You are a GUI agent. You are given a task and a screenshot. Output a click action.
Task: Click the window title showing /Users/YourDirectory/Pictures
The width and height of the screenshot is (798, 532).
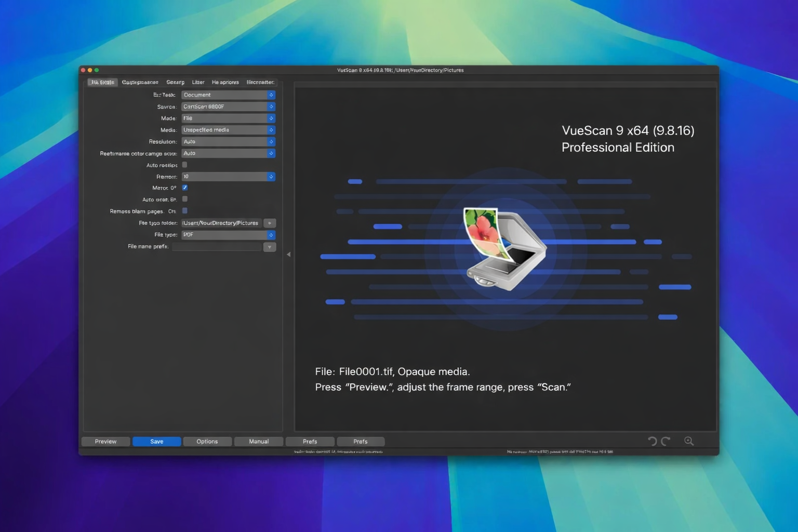(x=400, y=70)
